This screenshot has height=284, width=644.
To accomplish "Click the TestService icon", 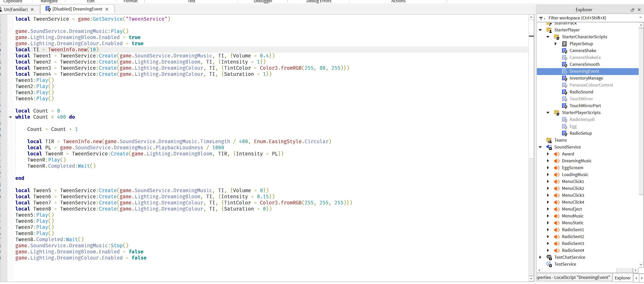I will coord(549,264).
